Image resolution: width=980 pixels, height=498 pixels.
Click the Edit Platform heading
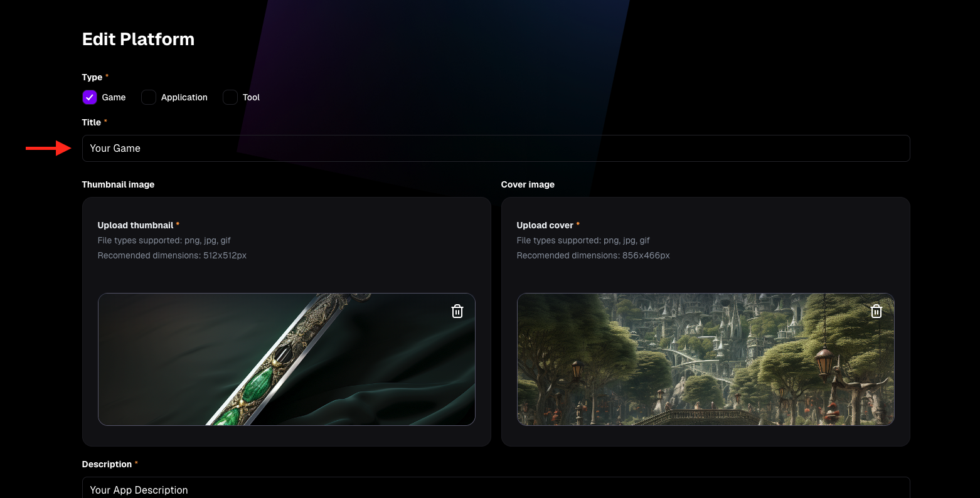coord(138,39)
